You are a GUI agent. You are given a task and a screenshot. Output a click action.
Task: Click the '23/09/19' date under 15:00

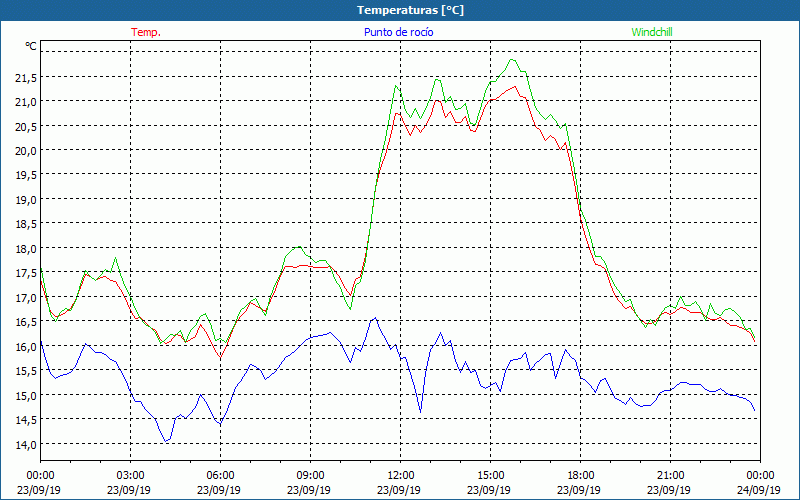coord(489,490)
